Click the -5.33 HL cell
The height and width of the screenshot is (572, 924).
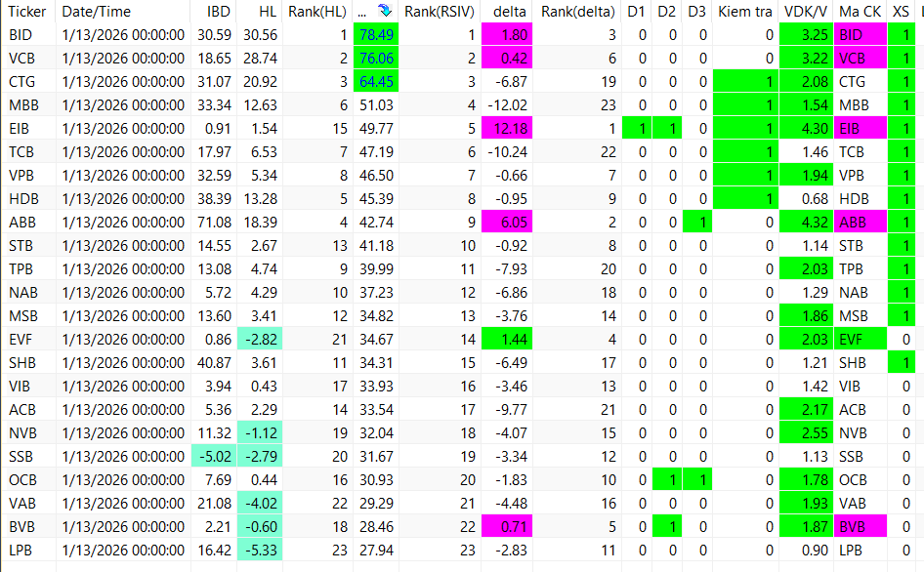click(x=260, y=551)
